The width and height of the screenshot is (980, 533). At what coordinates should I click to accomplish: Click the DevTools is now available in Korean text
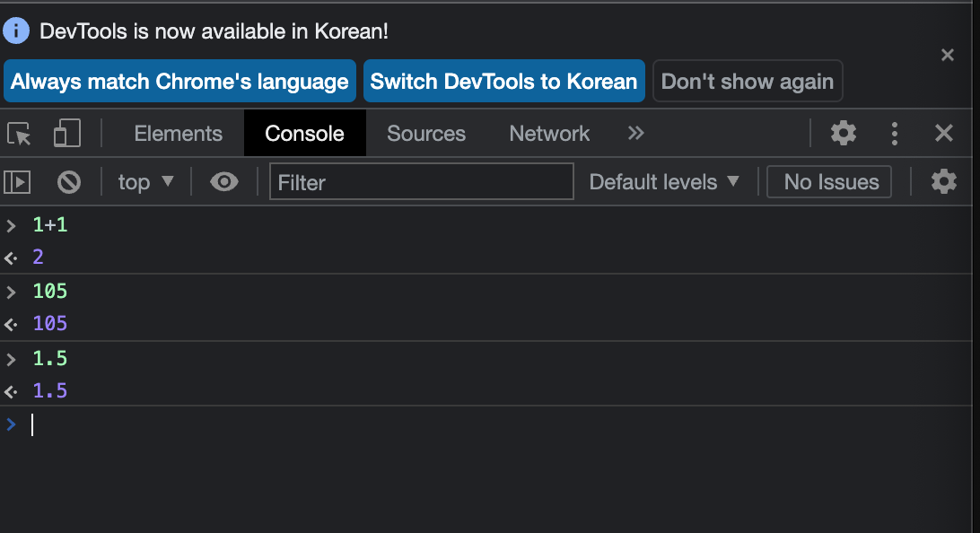pos(214,31)
